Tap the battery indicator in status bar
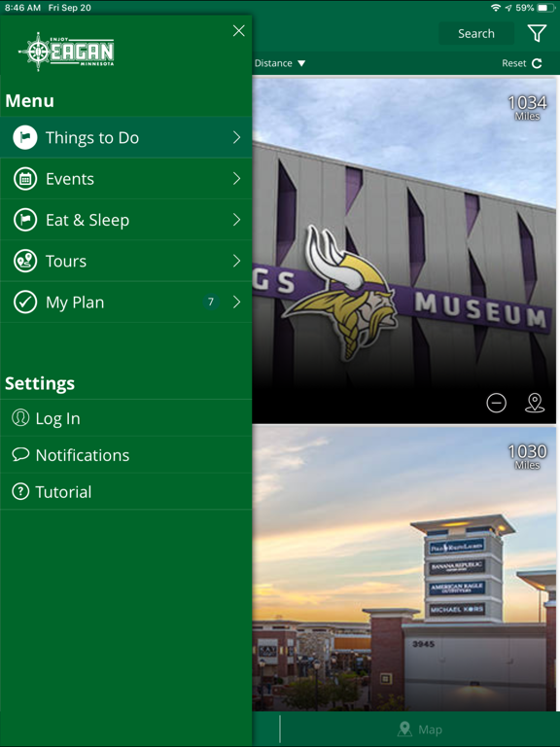Screen dimensions: 560x747 tap(544, 8)
